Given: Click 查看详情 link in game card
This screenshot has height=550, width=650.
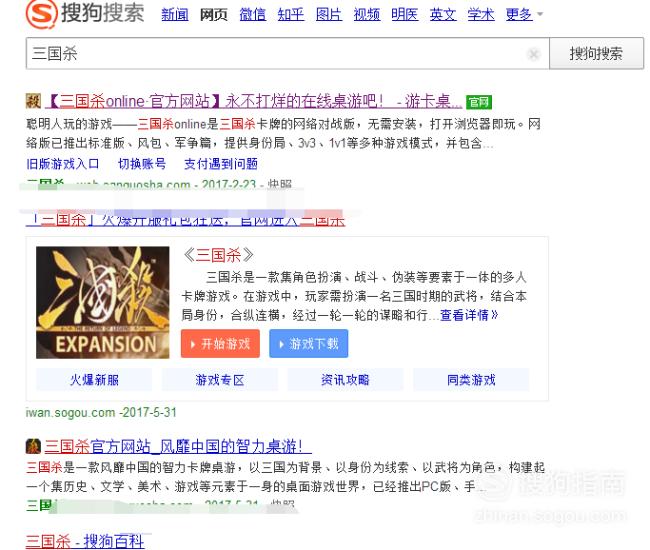Looking at the screenshot, I should click(x=468, y=315).
